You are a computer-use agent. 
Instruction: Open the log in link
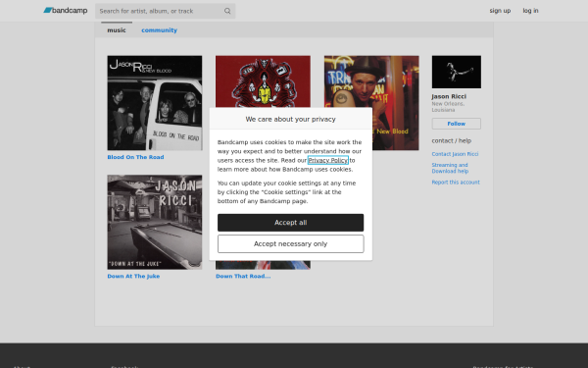pyautogui.click(x=530, y=11)
